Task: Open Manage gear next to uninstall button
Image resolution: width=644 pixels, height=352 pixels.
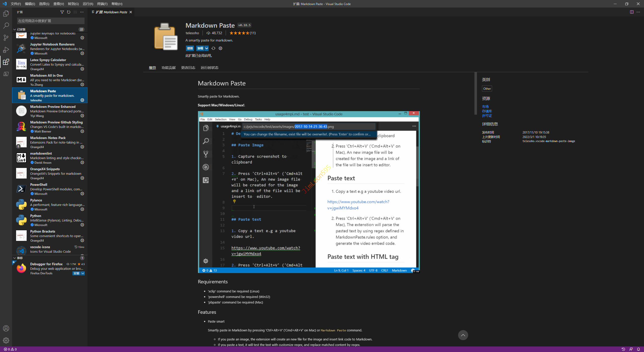Action: [x=220, y=48]
